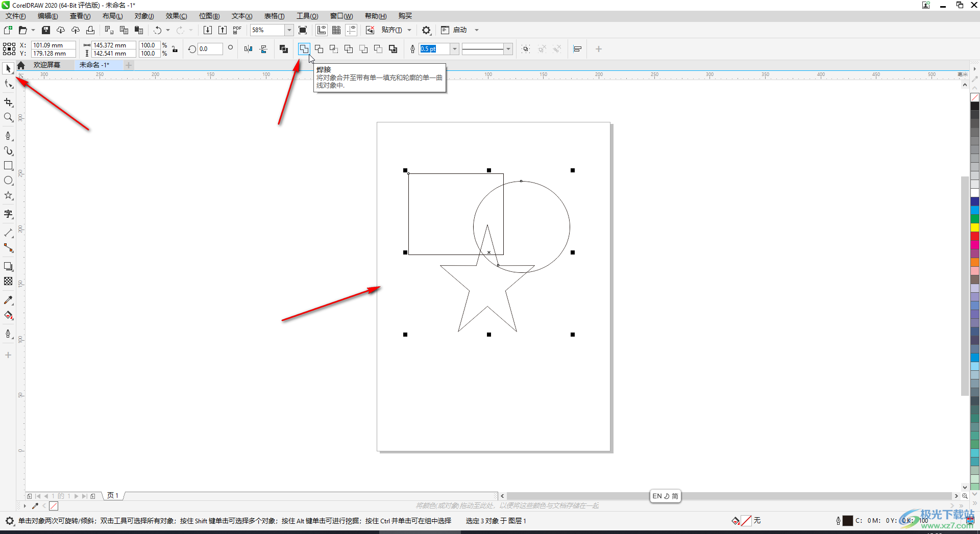Click the rotation angle input field

point(210,49)
